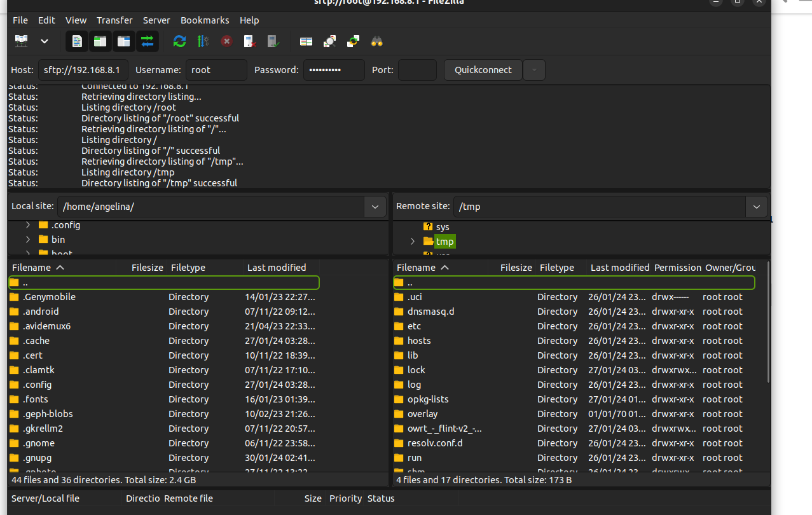The image size is (812, 515).
Task: Sort remote files by Last modified column
Action: point(619,268)
